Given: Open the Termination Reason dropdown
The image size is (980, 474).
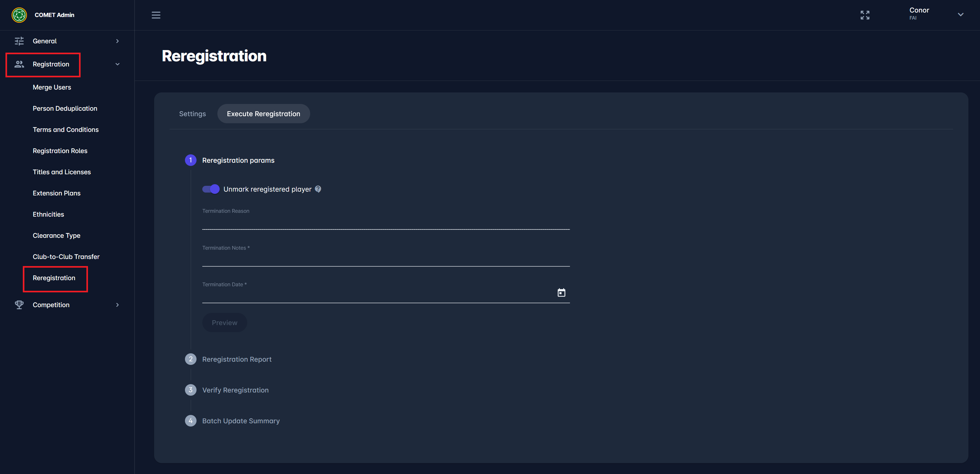Looking at the screenshot, I should (386, 222).
